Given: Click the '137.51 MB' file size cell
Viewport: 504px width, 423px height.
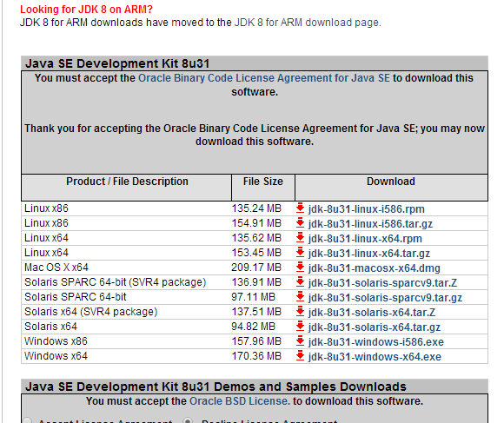Looking at the screenshot, I should point(256,312).
